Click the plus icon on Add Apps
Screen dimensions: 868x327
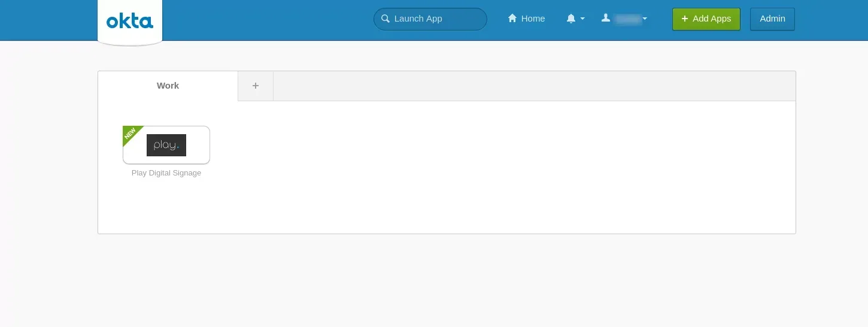point(685,19)
